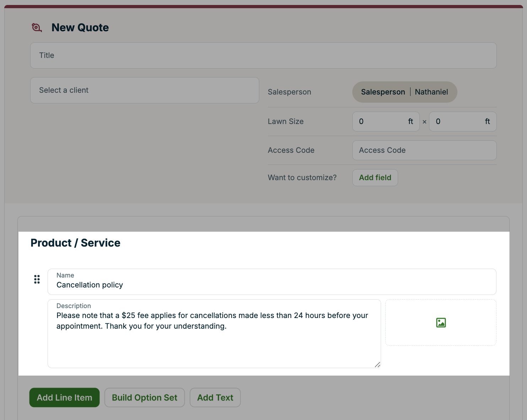The image size is (527, 420).
Task: Click the Add Text button
Action: [x=215, y=398]
